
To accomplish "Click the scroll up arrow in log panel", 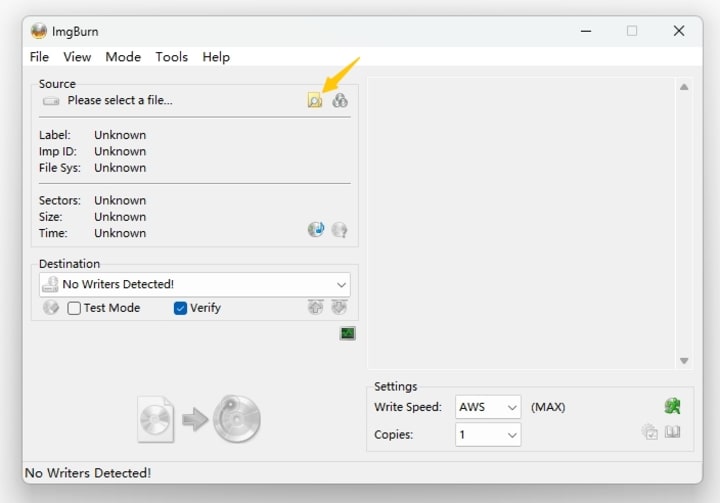I will point(684,87).
